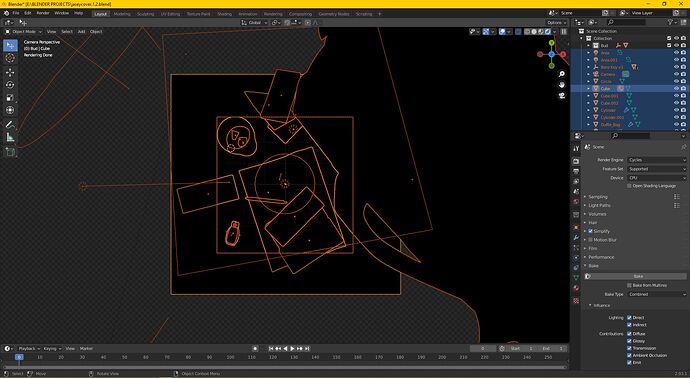Expand the Light Paths panel
This screenshot has height=378, width=690.
pos(599,206)
